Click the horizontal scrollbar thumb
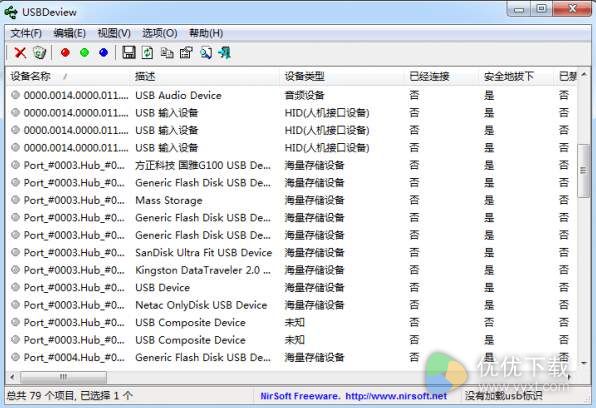Screen dimensions: 596x408 pos(63,377)
